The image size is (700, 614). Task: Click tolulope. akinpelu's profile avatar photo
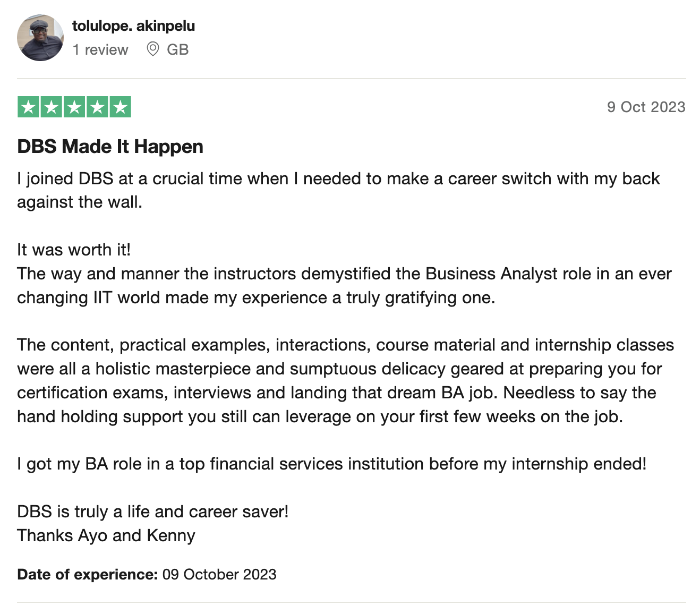[x=40, y=38]
